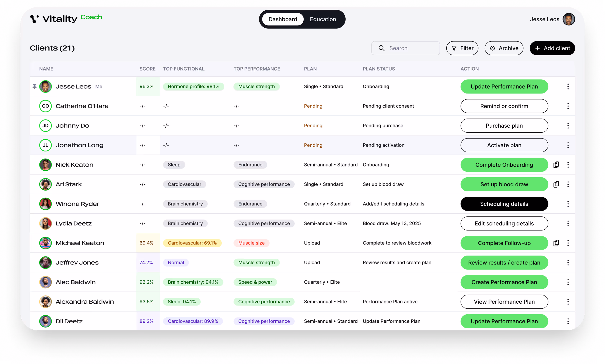Open the three-dot menu for Ari Stark
Screen dimensions: 605x364
[568, 184]
